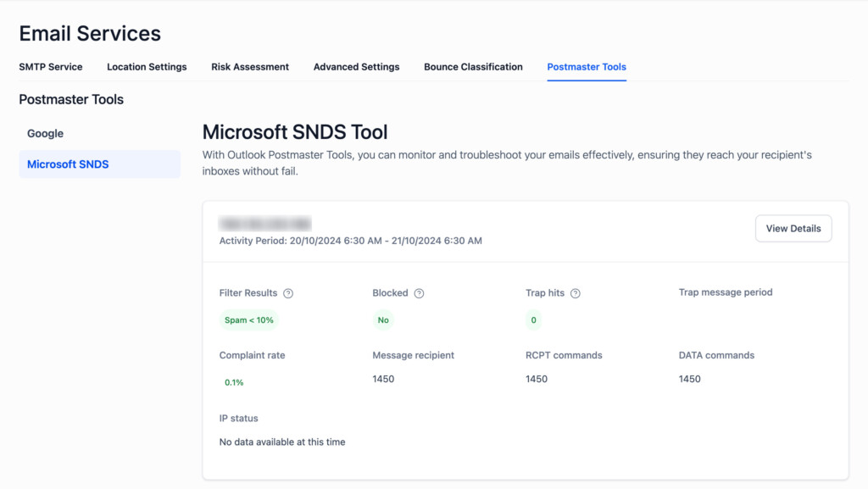Click the Activity Period date range text
Viewport: 868px width, 489px height.
(349, 241)
